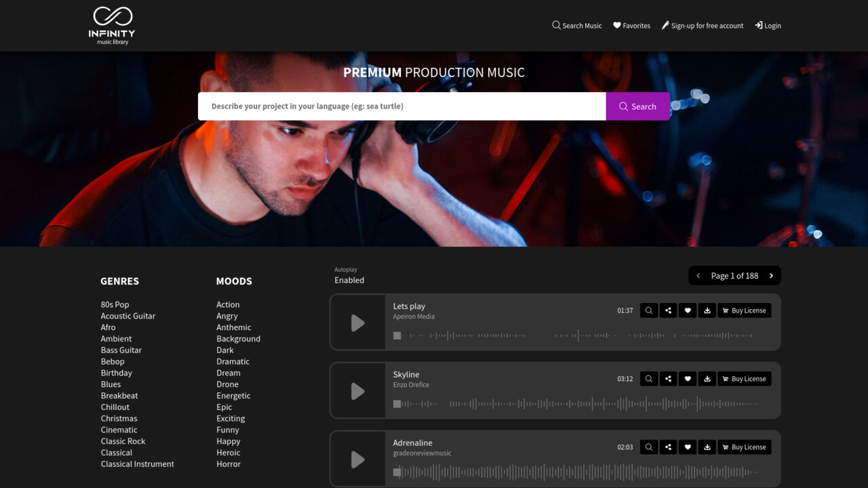Viewport: 868px width, 488px height.
Task: Focus the project description search field
Action: [402, 106]
